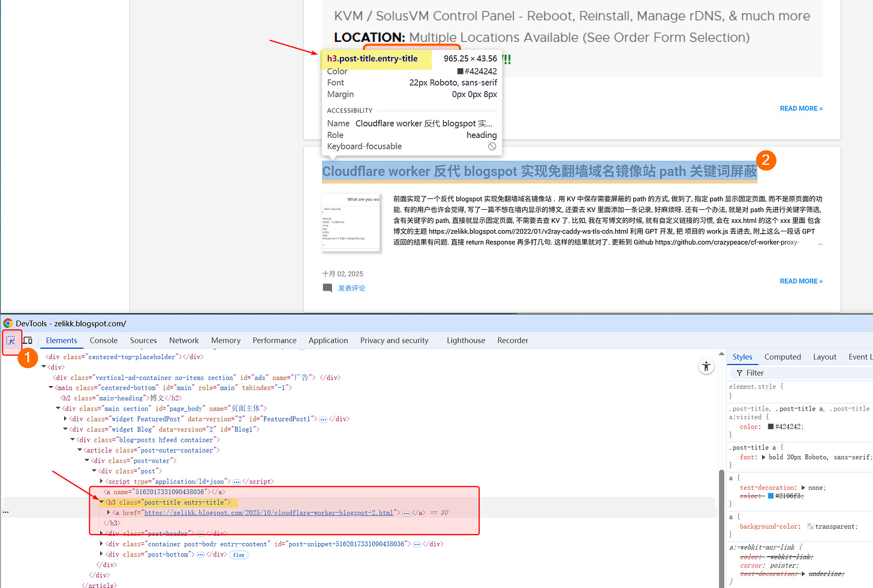
Task: Collapse the h3 post-title entry-title node
Action: [101, 502]
